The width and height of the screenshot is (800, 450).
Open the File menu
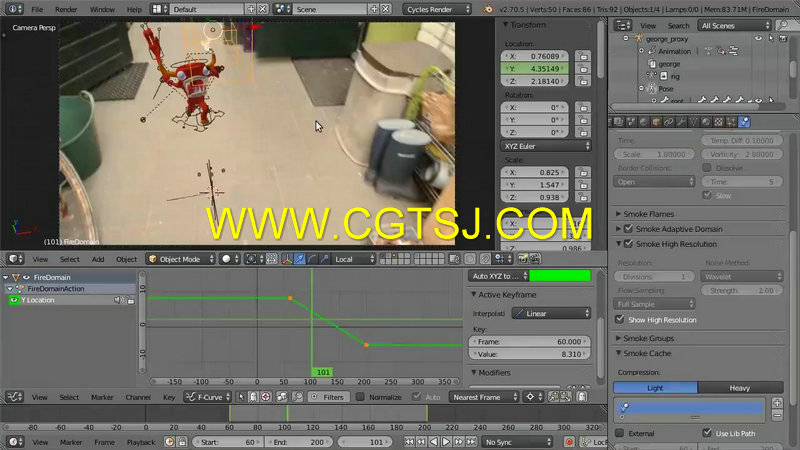tap(37, 9)
